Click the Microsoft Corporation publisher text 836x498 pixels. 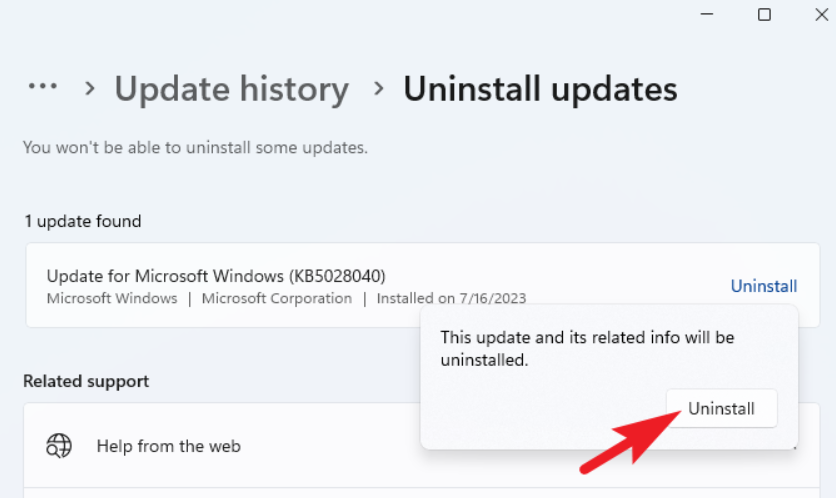coord(276,298)
